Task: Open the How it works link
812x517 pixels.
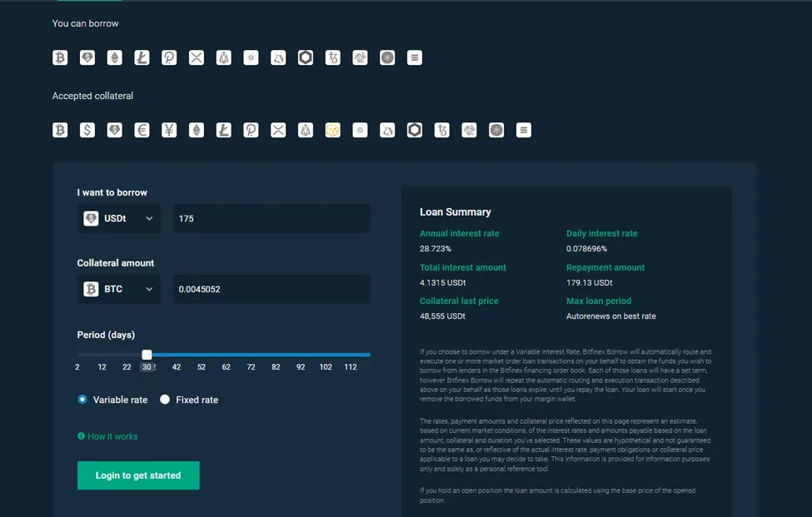Action: [x=112, y=436]
